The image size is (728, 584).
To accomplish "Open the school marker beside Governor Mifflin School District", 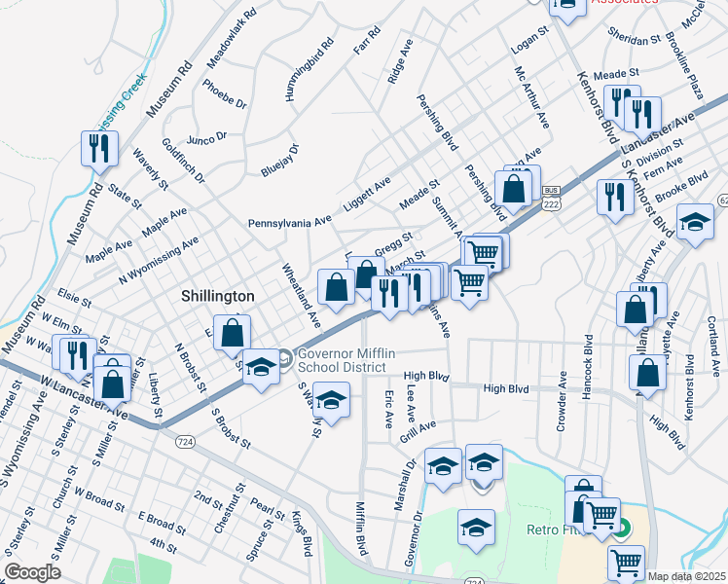I will click(x=261, y=367).
